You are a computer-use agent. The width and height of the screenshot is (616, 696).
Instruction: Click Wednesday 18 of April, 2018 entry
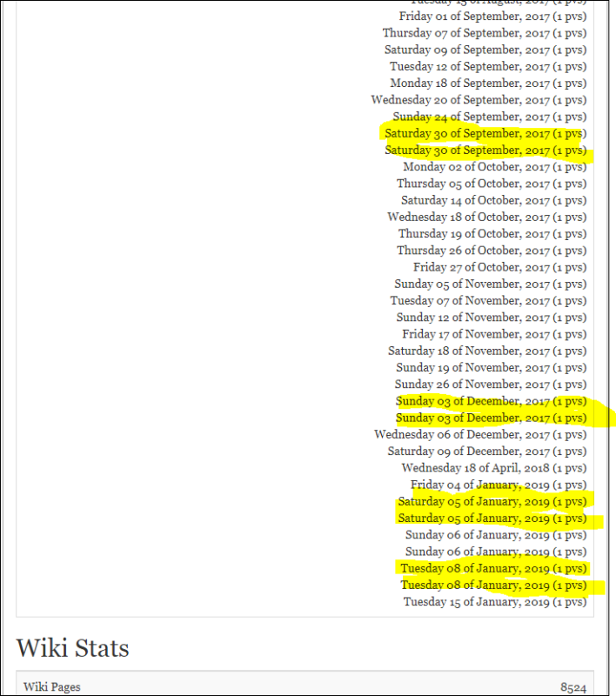pos(494,468)
